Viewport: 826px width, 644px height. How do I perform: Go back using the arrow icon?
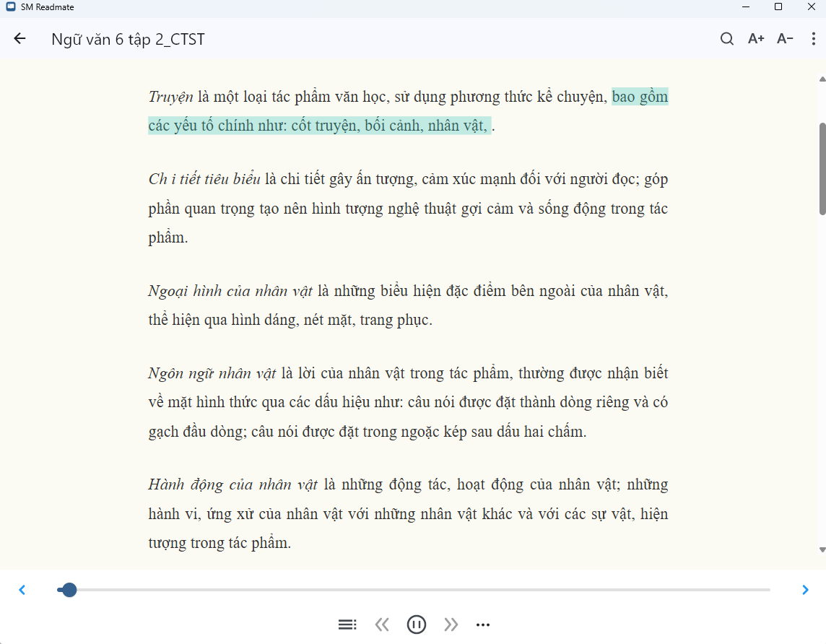click(19, 39)
